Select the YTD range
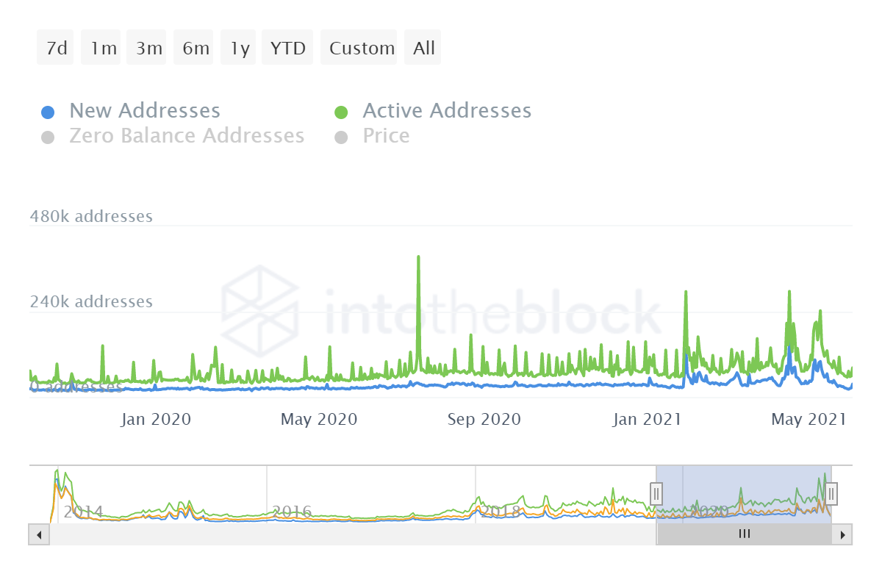 tap(287, 49)
